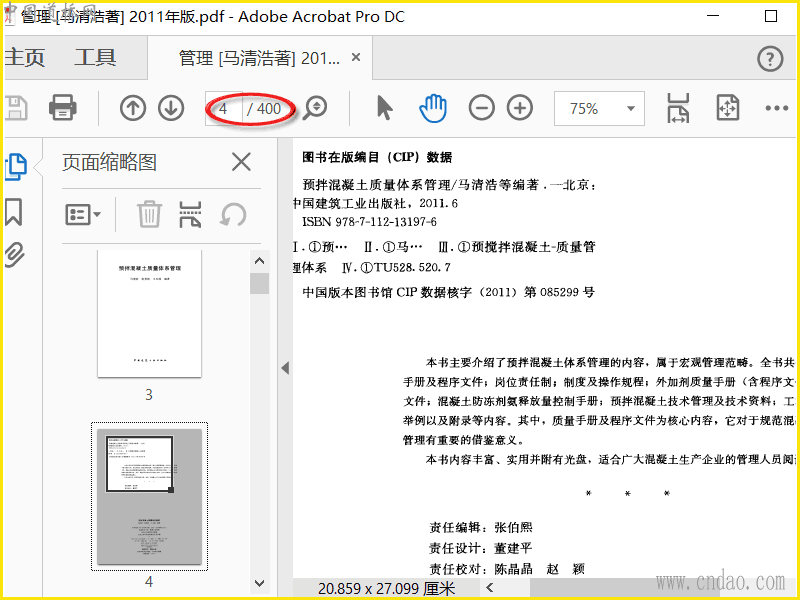The width and height of the screenshot is (800, 600).
Task: Select the 管理 [马清浩著] 201... document tab
Action: [x=259, y=58]
